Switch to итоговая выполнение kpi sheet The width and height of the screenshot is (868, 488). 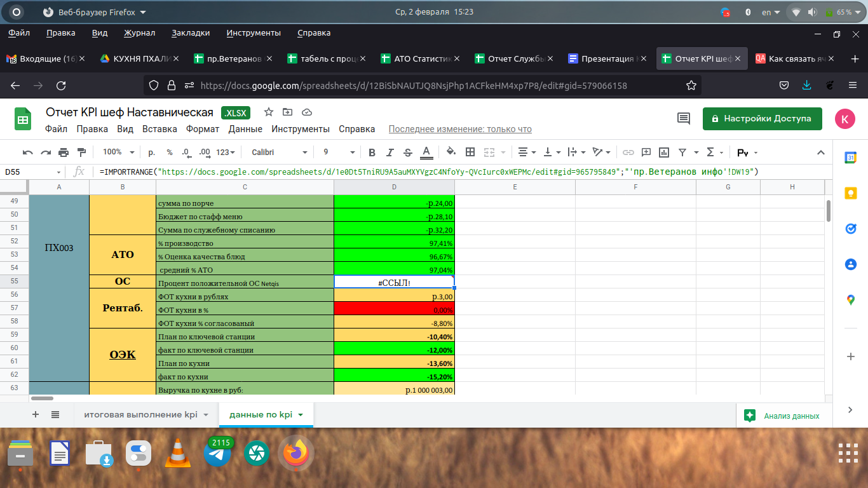140,414
